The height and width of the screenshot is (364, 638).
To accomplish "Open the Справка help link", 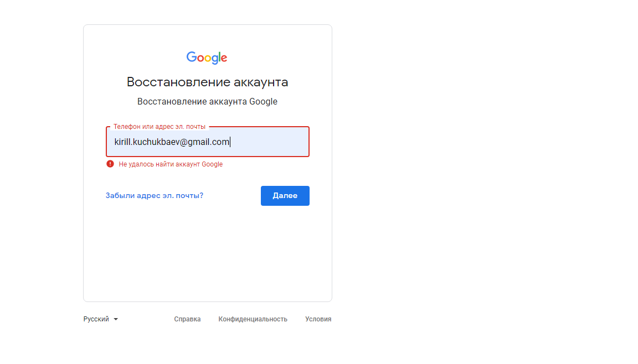I will (x=187, y=319).
